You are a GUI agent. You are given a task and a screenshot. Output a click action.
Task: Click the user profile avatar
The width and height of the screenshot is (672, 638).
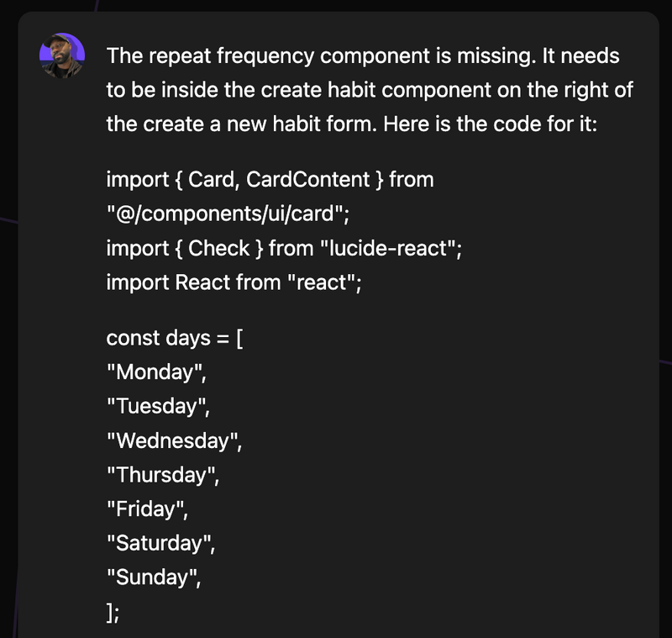[x=62, y=55]
